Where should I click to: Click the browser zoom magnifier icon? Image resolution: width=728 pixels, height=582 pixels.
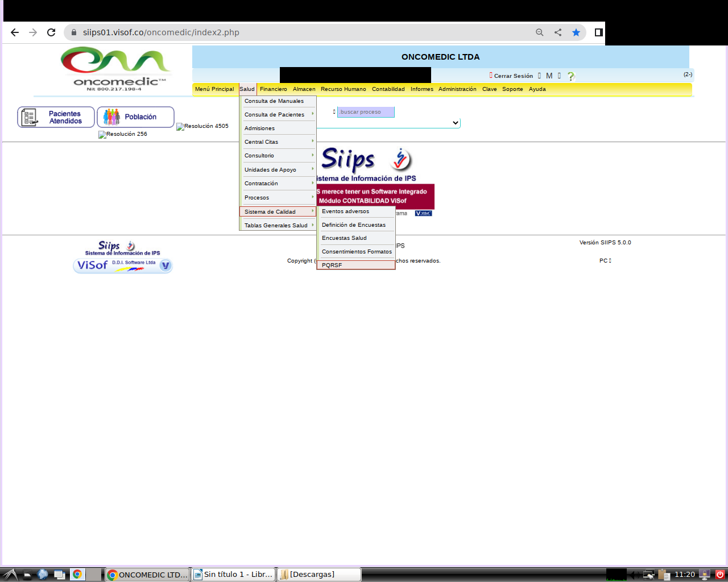tap(540, 32)
